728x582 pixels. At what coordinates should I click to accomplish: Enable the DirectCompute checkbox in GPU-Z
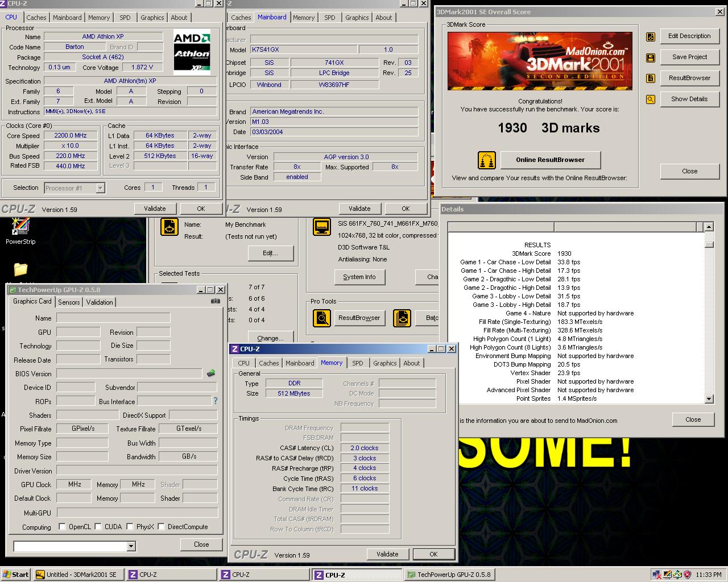point(161,527)
